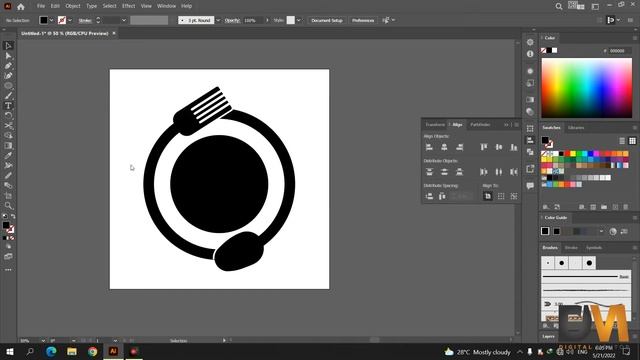The width and height of the screenshot is (640, 360).
Task: Click Horizontal Align Right icon
Action: 460,147
